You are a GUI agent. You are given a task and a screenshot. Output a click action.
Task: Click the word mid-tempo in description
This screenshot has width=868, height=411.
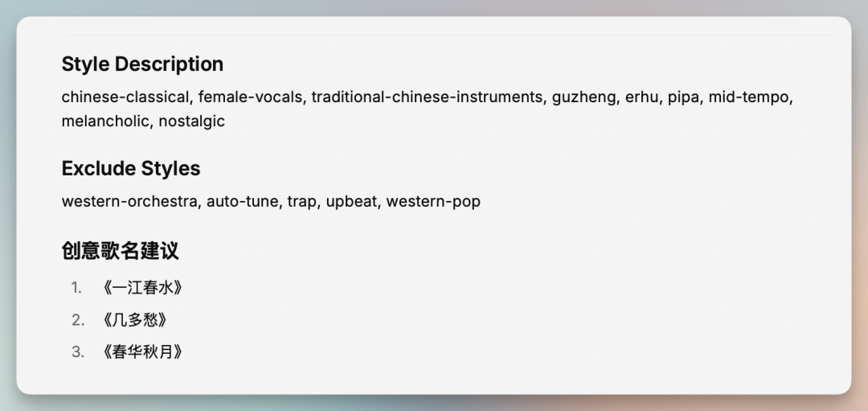(751, 97)
